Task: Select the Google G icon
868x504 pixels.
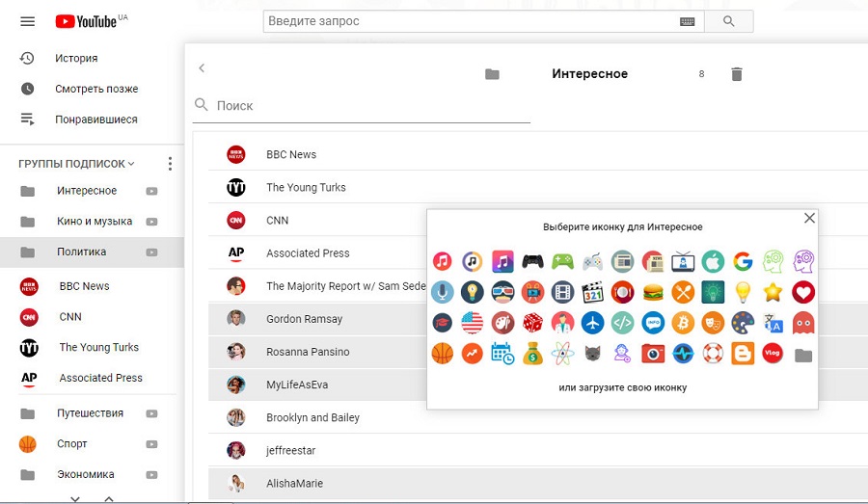Action: coord(743,261)
